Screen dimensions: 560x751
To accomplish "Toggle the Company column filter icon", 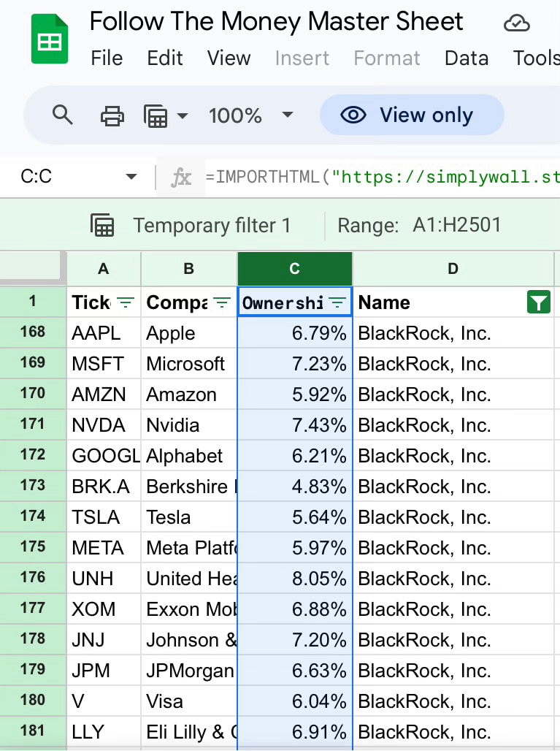I will (222, 302).
